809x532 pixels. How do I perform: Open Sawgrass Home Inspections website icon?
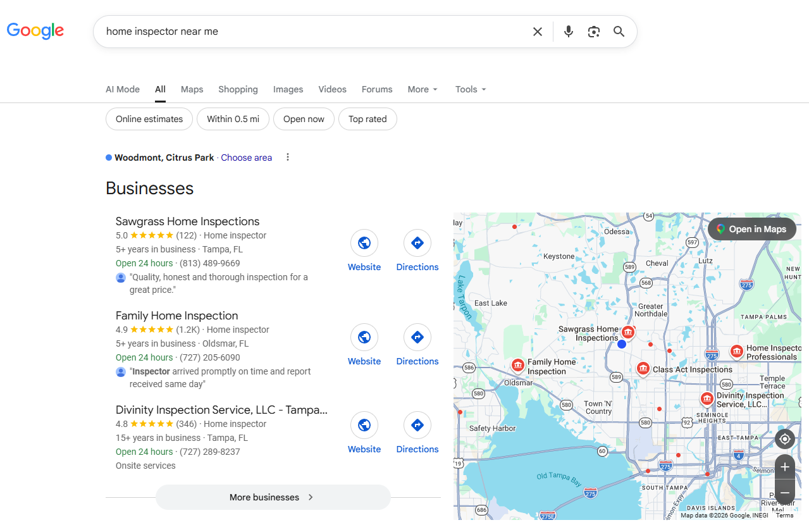364,243
